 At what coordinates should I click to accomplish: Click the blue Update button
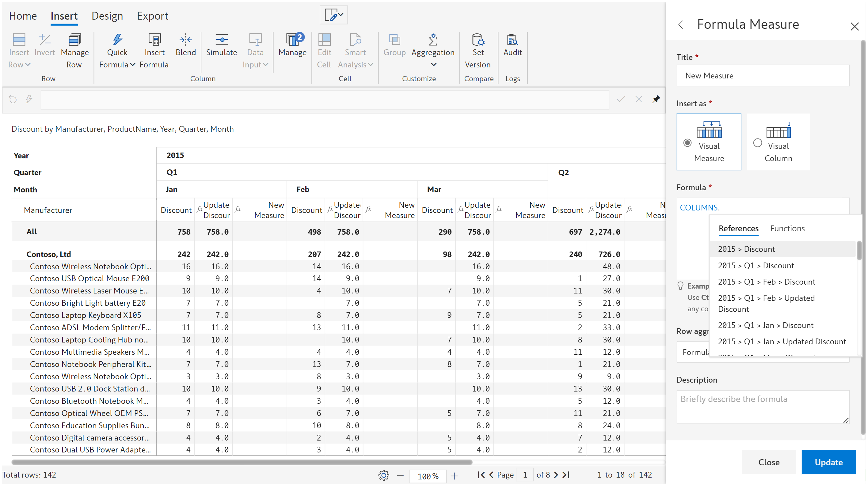coord(828,462)
